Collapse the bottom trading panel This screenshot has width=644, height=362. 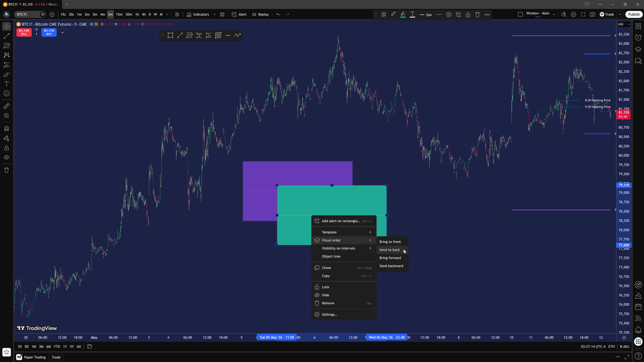(x=618, y=357)
